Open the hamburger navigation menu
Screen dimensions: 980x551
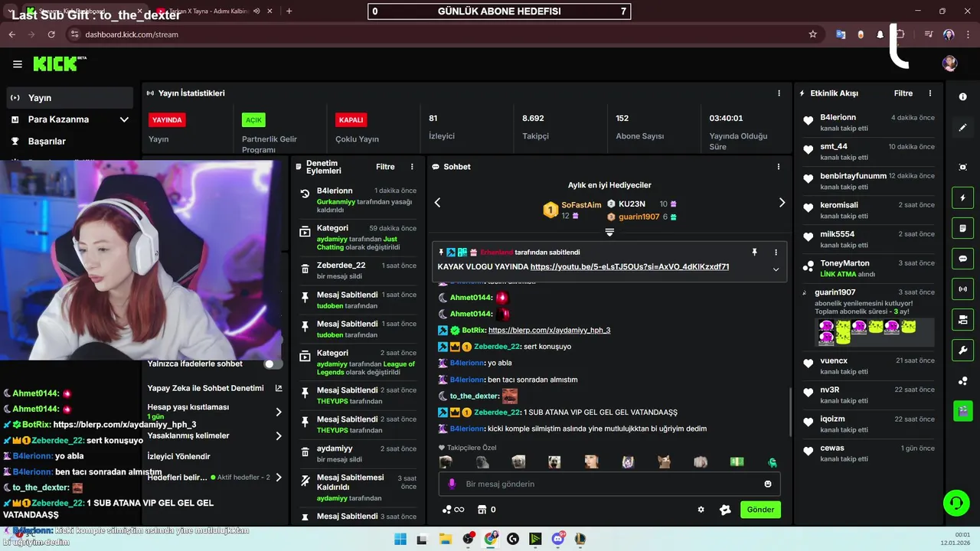pyautogui.click(x=18, y=64)
